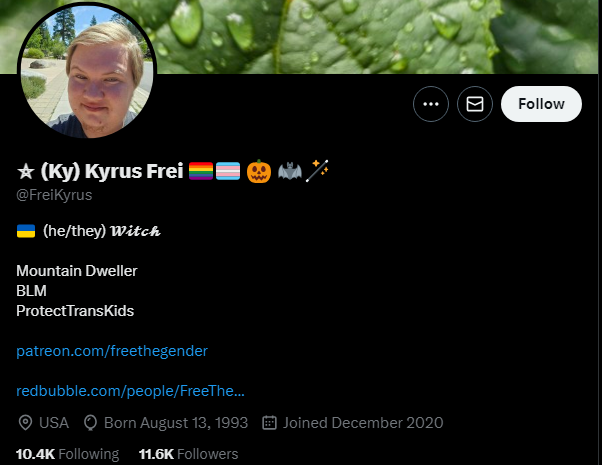Click the rainbow pride flag emoji
The width and height of the screenshot is (602, 465).
point(201,171)
